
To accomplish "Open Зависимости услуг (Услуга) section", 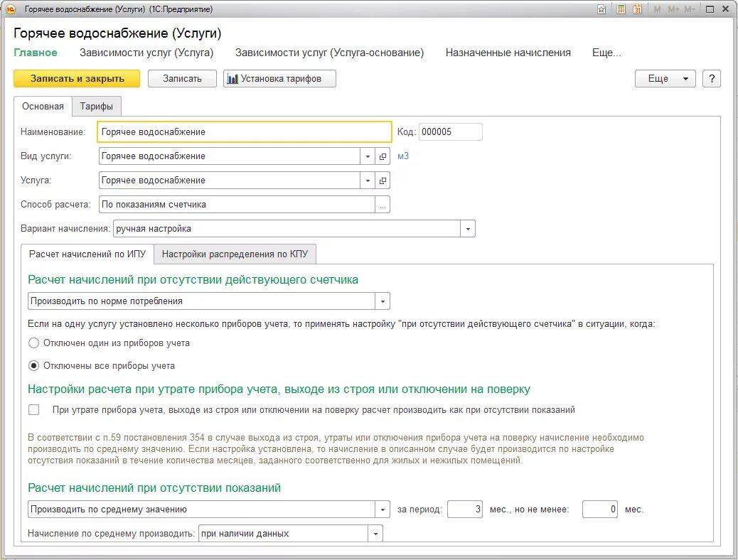I will click(x=146, y=53).
